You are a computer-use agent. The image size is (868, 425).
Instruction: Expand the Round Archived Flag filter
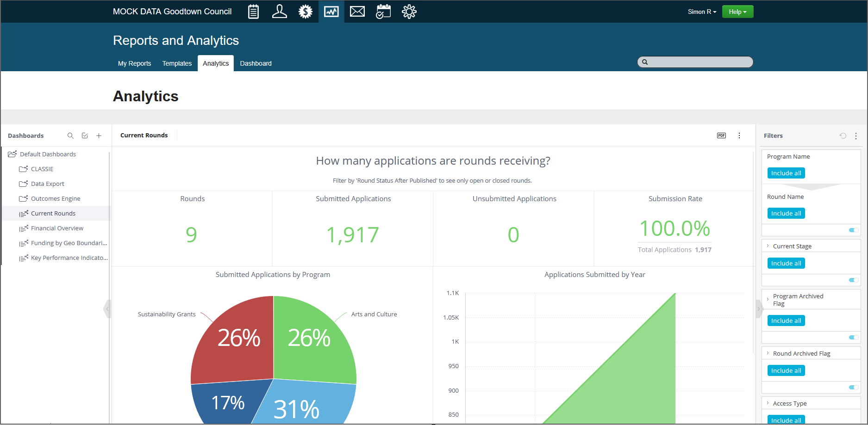[x=768, y=353]
